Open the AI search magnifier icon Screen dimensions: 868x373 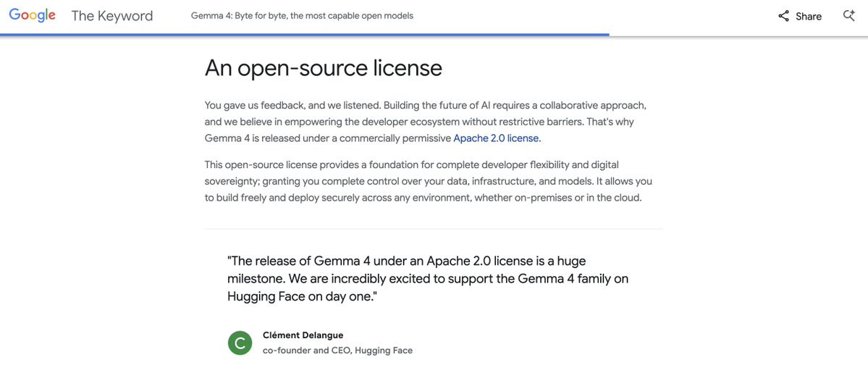point(849,16)
